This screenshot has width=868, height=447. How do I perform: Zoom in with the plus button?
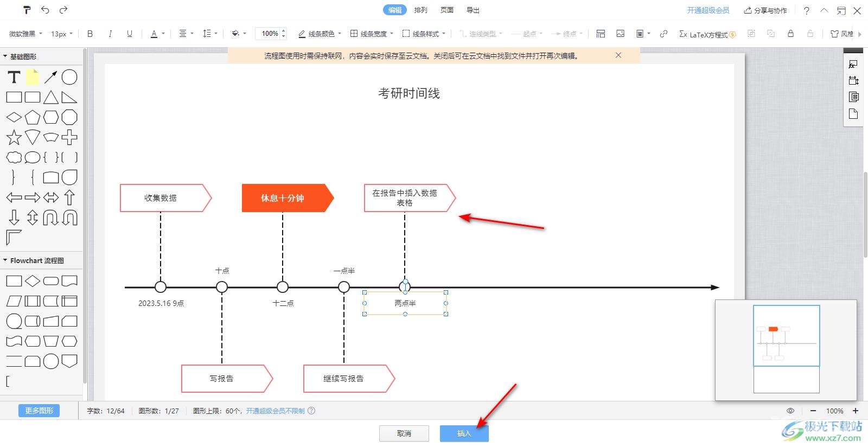pos(856,411)
